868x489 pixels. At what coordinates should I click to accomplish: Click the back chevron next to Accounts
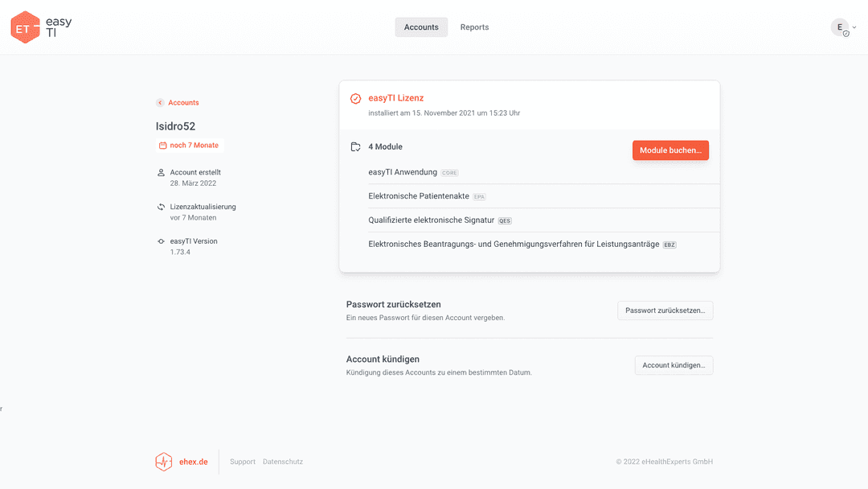tap(160, 103)
